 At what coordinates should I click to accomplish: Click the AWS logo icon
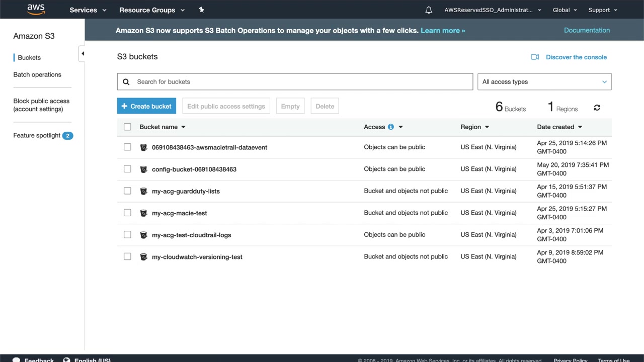36,10
